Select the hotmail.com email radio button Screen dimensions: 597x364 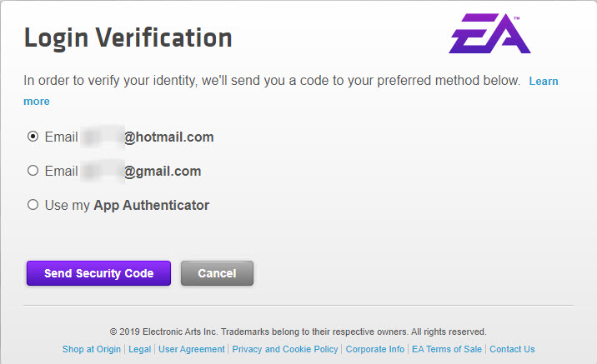(x=33, y=136)
